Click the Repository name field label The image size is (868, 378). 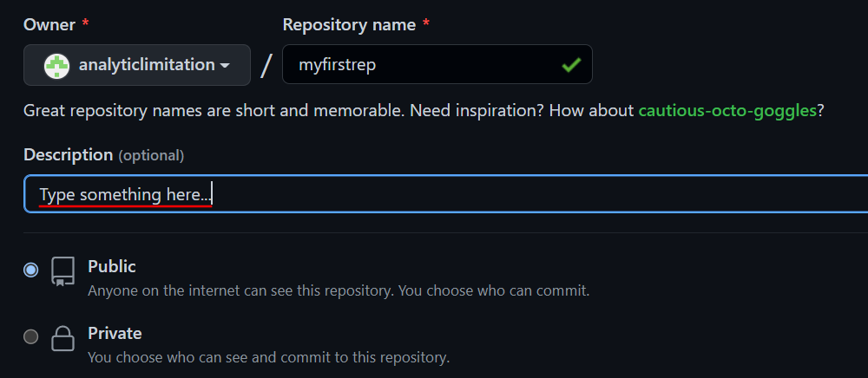click(x=349, y=25)
